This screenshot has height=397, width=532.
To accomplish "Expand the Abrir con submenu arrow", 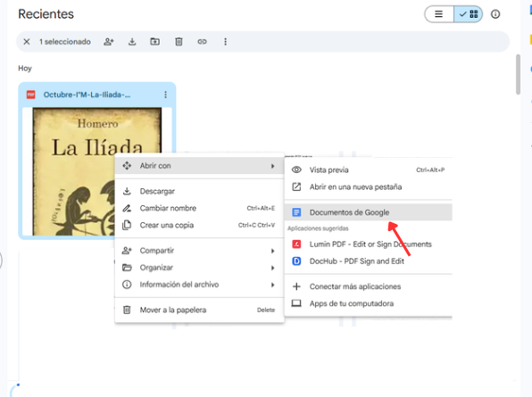I will click(272, 166).
